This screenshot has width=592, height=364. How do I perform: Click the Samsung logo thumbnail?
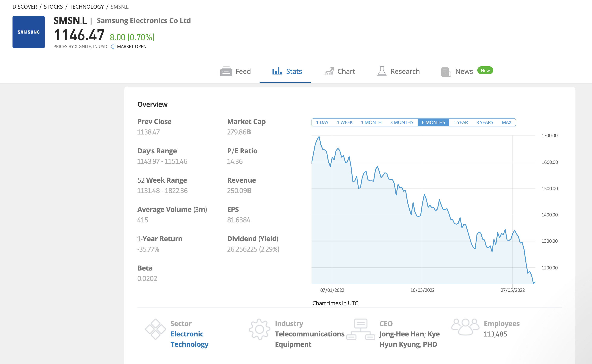29,32
